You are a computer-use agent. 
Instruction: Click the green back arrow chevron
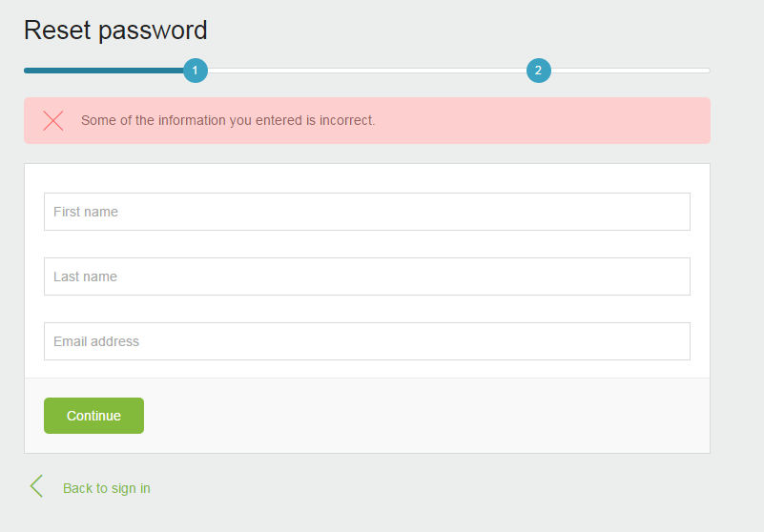36,486
